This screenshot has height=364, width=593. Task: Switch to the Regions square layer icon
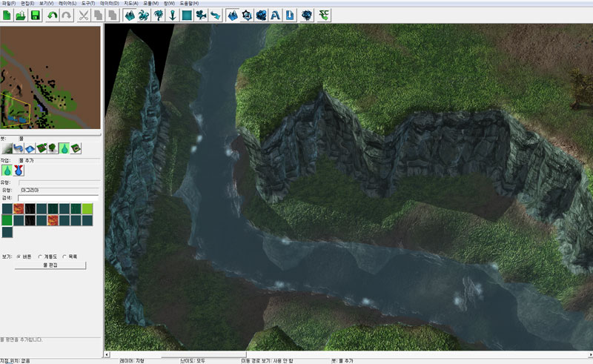[187, 16]
